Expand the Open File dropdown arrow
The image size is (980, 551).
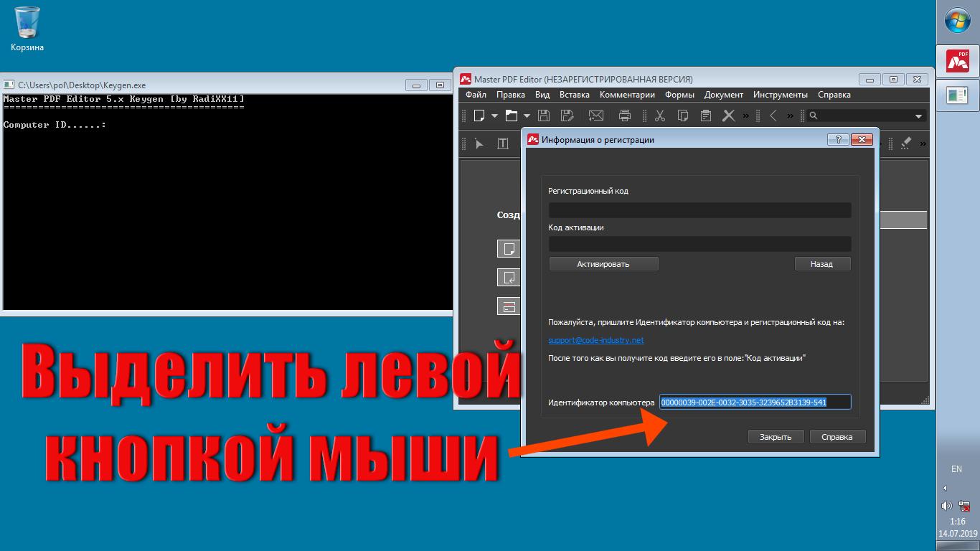[527, 116]
